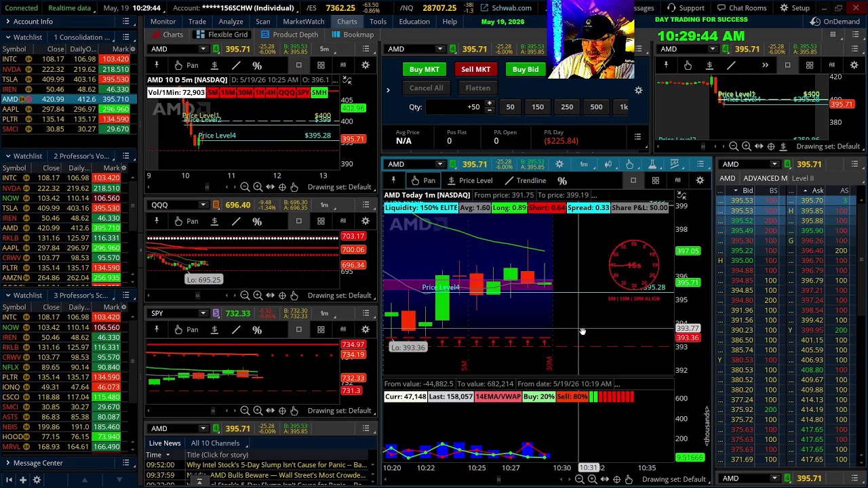868x488 pixels.
Task: Select Pan tool in AMD 5m chart
Action: [x=185, y=65]
